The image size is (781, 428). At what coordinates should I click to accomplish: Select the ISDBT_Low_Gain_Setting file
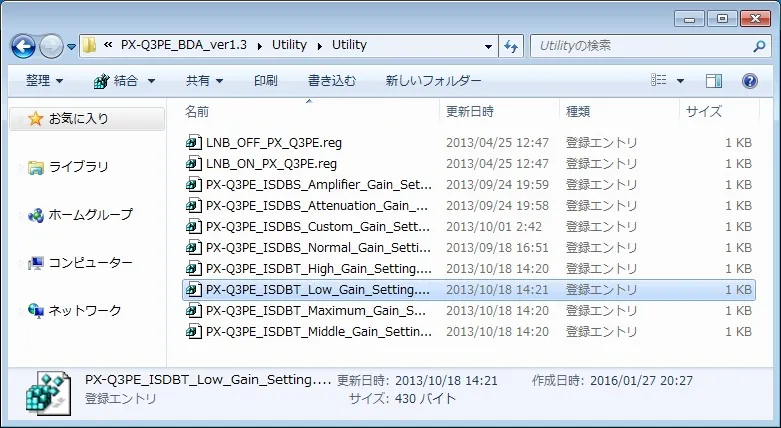point(318,289)
